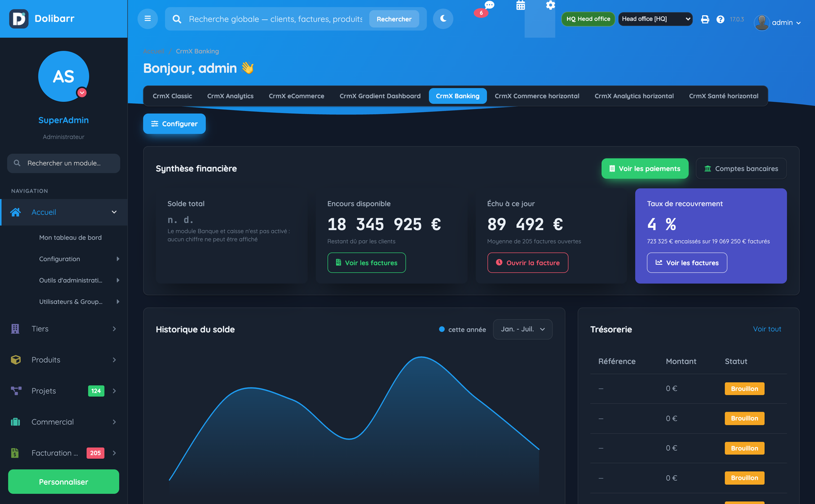
Task: Click the module search magnifier icon
Action: tap(17, 163)
